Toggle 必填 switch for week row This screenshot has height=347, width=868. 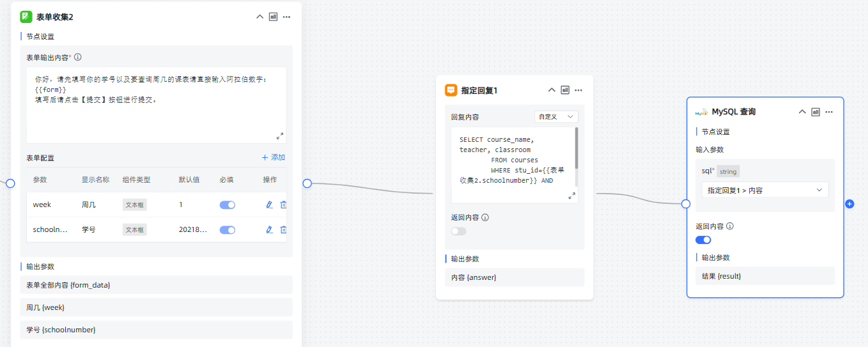(x=228, y=204)
